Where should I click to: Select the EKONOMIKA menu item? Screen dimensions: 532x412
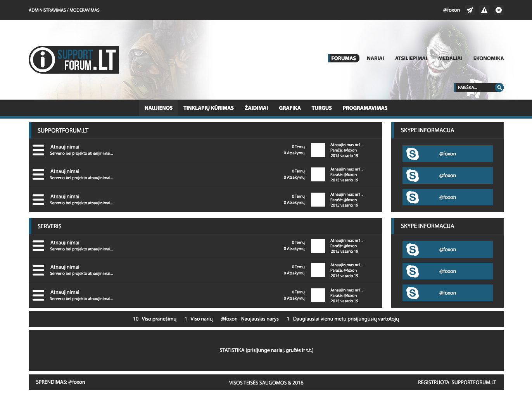pos(488,58)
